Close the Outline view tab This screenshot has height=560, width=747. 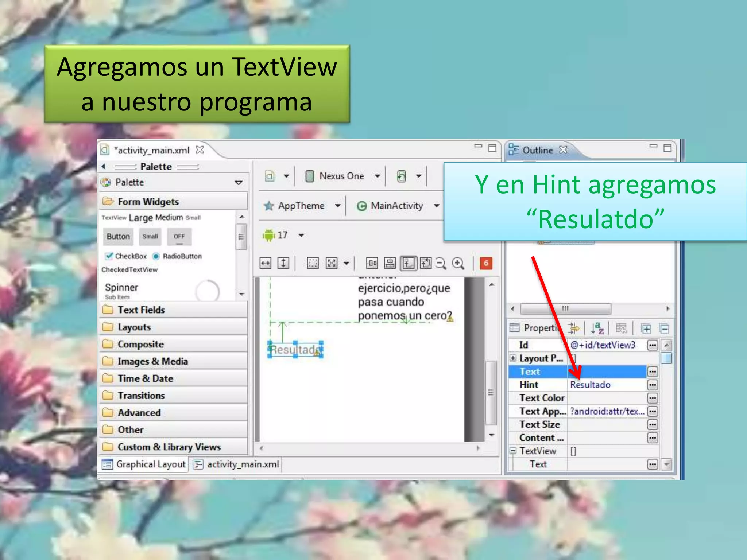(x=563, y=149)
